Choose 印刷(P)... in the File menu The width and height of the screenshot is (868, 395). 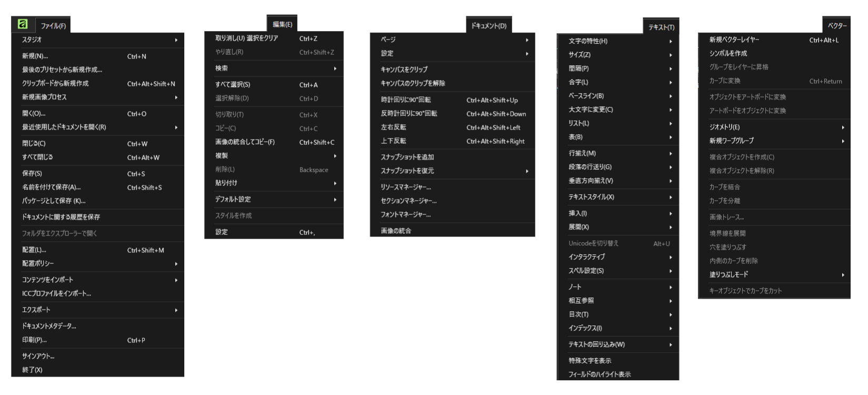point(35,340)
